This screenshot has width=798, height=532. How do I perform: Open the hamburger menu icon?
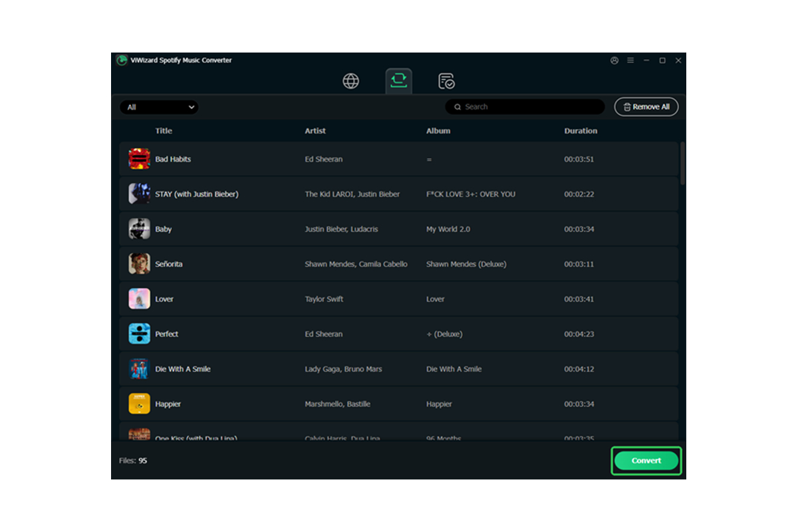coord(630,61)
